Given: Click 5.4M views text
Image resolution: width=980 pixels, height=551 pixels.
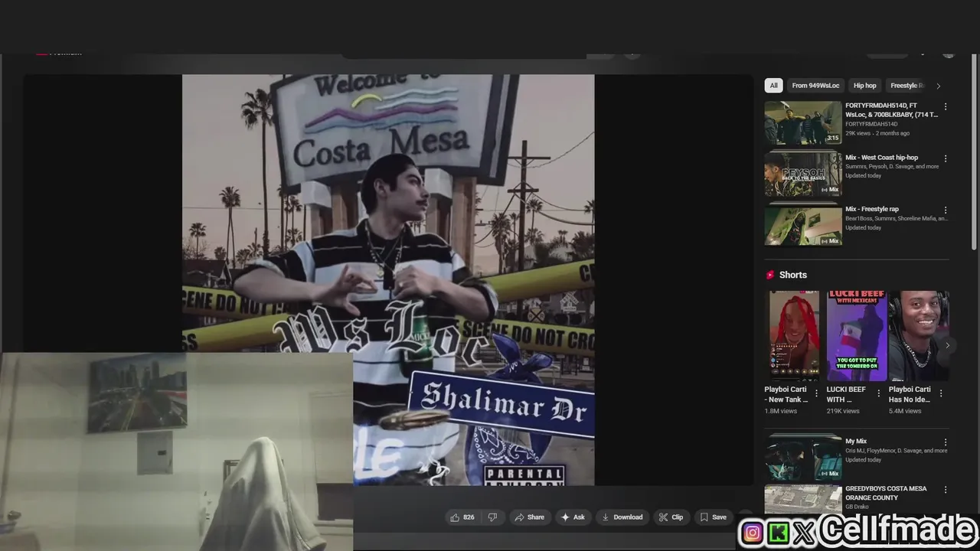Looking at the screenshot, I should coord(905,411).
